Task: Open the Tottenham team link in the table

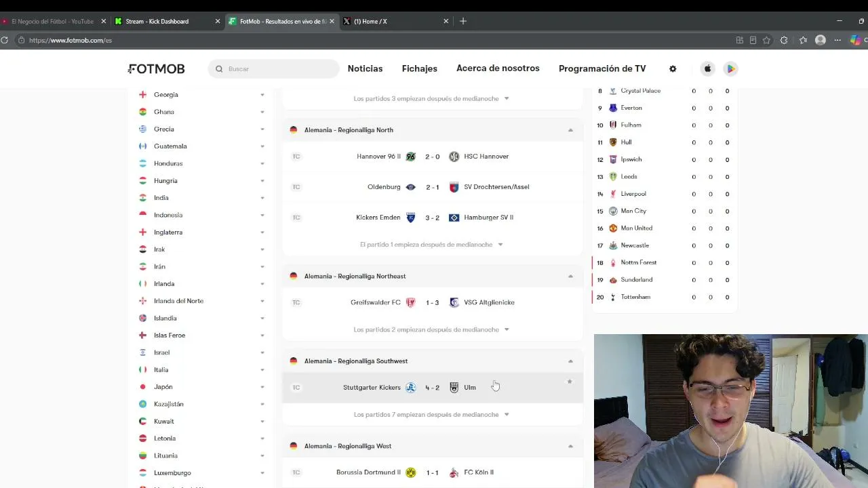Action: (x=635, y=297)
